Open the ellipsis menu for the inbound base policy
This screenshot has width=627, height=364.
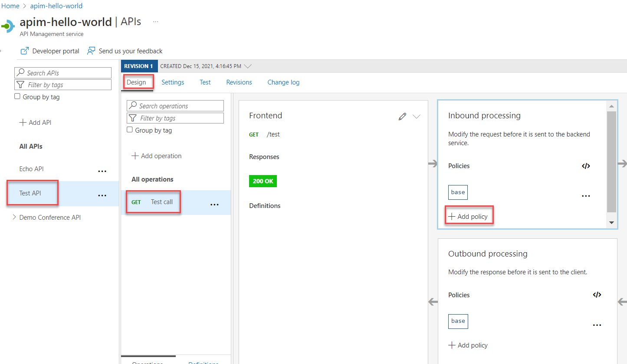586,196
